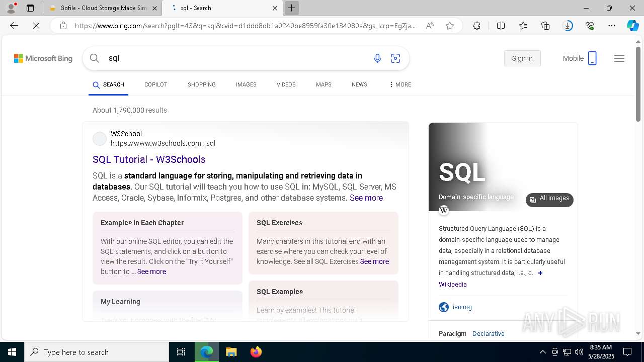Screen dimensions: 644x362
Task: Open the tab actions menu icon
Action: click(x=30, y=8)
